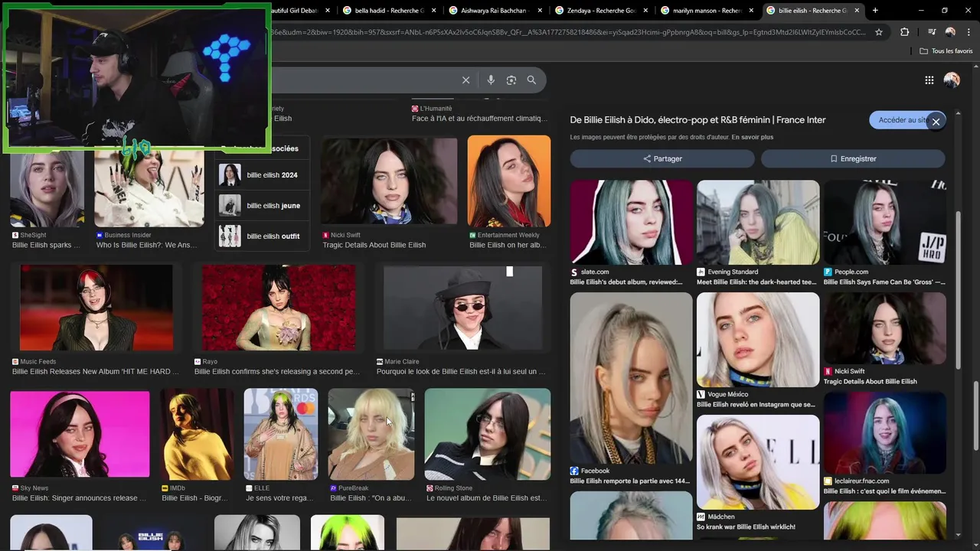Screen dimensions: 980x551
Task: Open Sky News pink background image
Action: point(80,434)
